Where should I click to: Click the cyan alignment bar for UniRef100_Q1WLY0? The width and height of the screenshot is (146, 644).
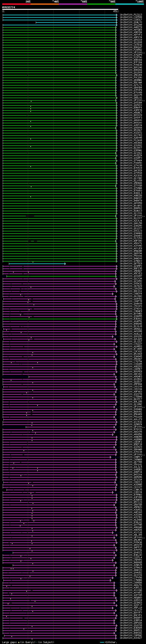76,22
